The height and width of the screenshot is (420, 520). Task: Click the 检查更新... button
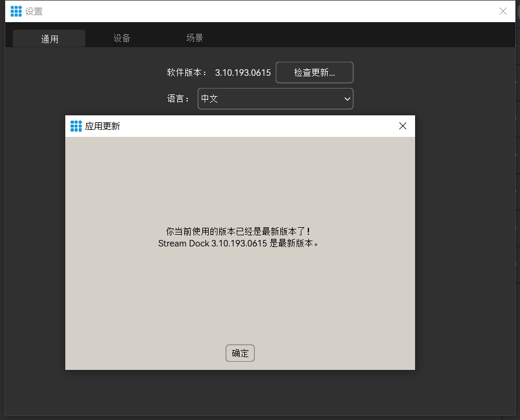pyautogui.click(x=314, y=72)
